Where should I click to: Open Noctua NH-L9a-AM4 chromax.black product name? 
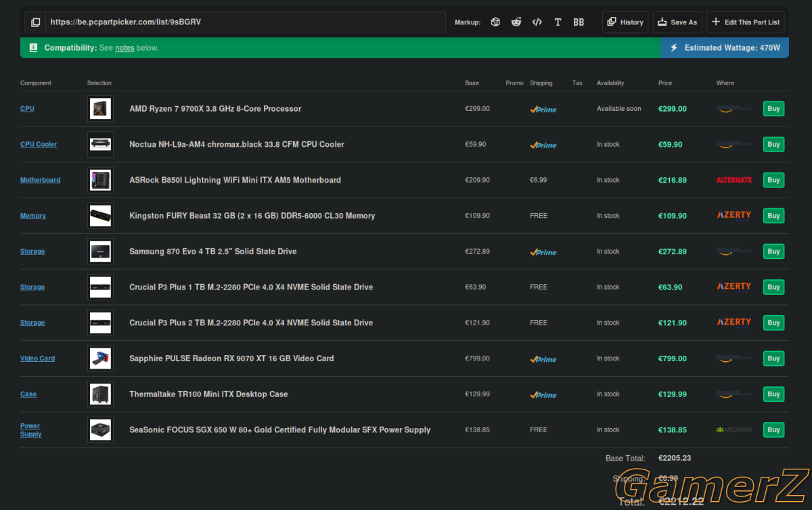tap(237, 145)
